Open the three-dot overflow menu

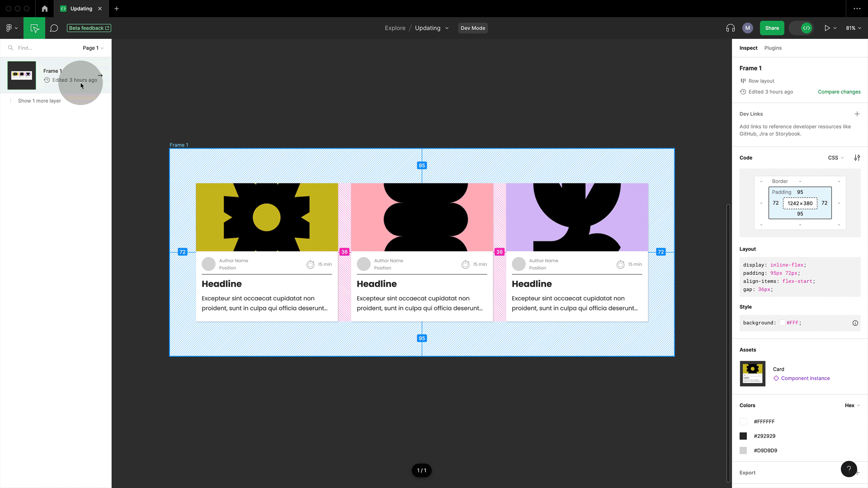point(857,9)
